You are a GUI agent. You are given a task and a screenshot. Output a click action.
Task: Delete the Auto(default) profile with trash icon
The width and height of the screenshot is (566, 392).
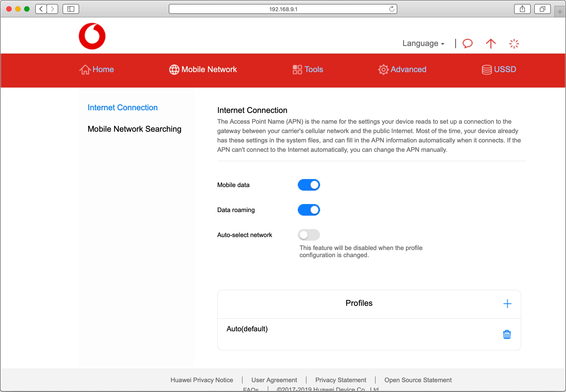[507, 334]
